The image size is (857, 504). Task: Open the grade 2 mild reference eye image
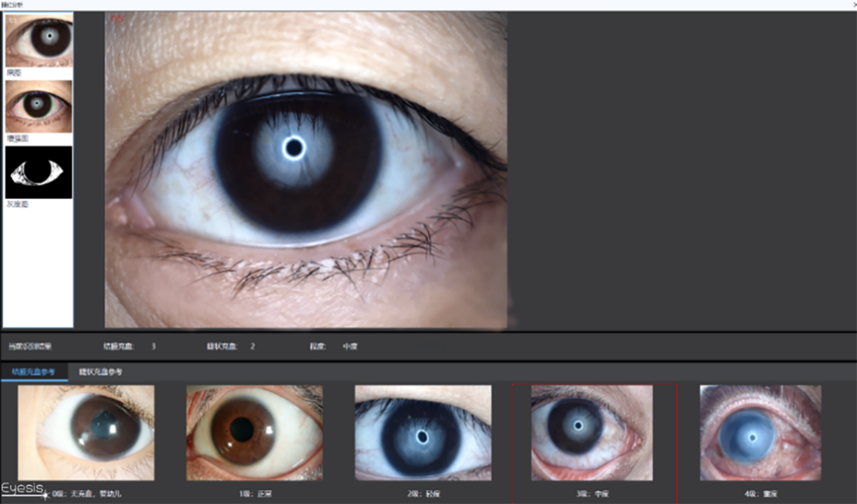point(423,432)
